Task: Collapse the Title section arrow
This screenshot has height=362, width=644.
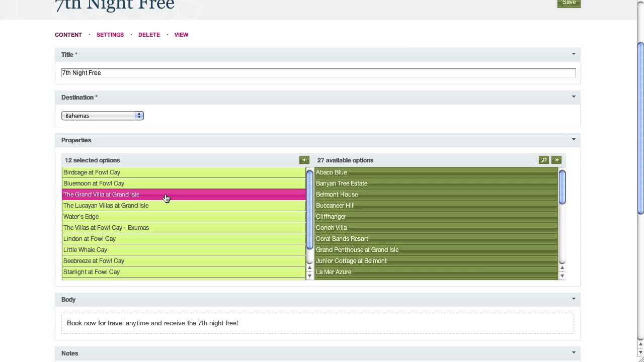Action: (574, 54)
